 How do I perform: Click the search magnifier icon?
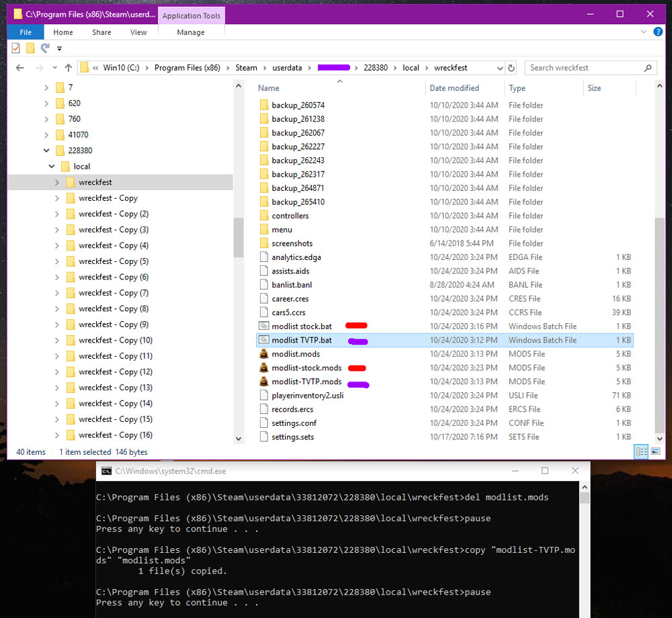(648, 68)
